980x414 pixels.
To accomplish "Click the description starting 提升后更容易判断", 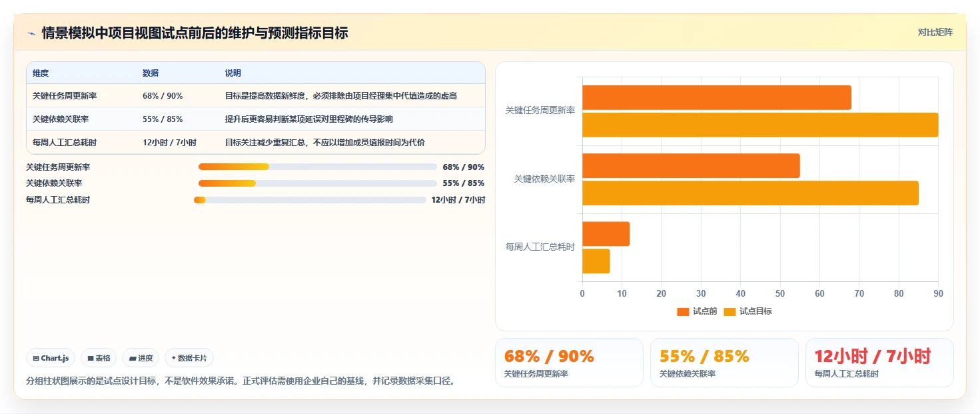I will 308,119.
